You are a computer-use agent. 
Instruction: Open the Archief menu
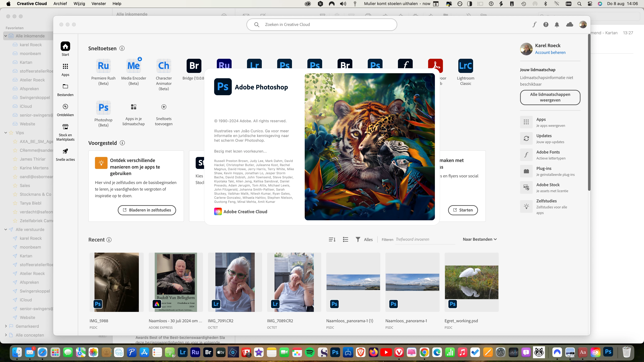(60, 3)
